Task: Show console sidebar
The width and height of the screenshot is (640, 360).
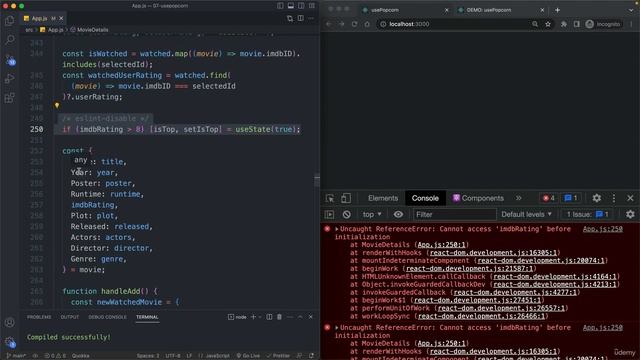Action: 329,214
